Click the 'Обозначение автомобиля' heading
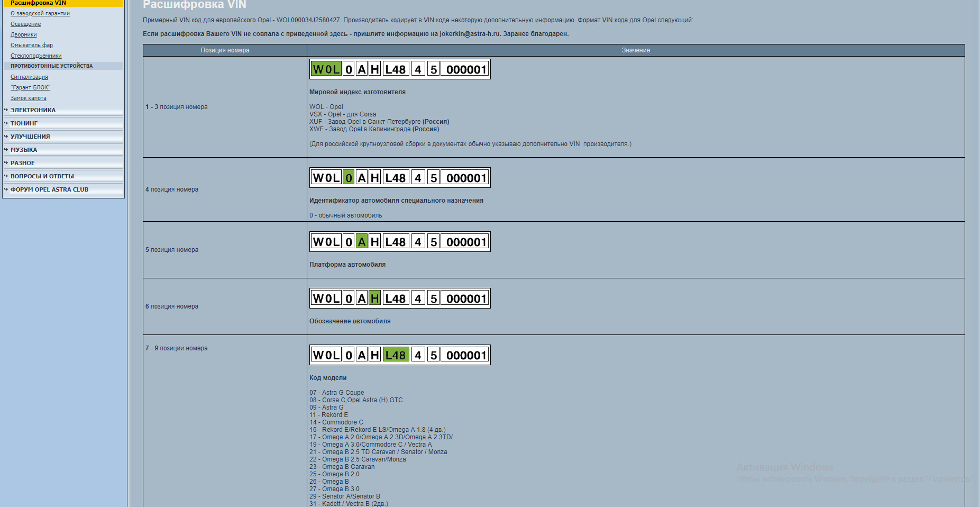Image resolution: width=980 pixels, height=507 pixels. [x=350, y=321]
